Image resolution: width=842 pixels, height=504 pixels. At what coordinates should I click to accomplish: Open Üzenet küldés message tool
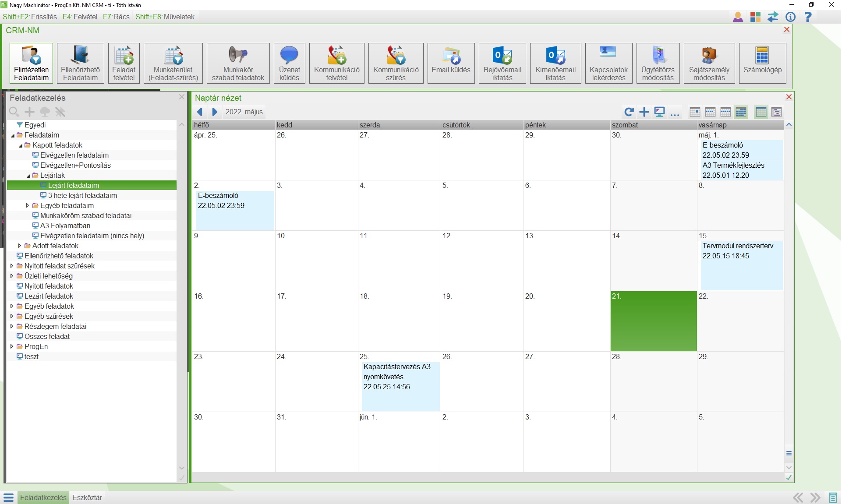(289, 63)
